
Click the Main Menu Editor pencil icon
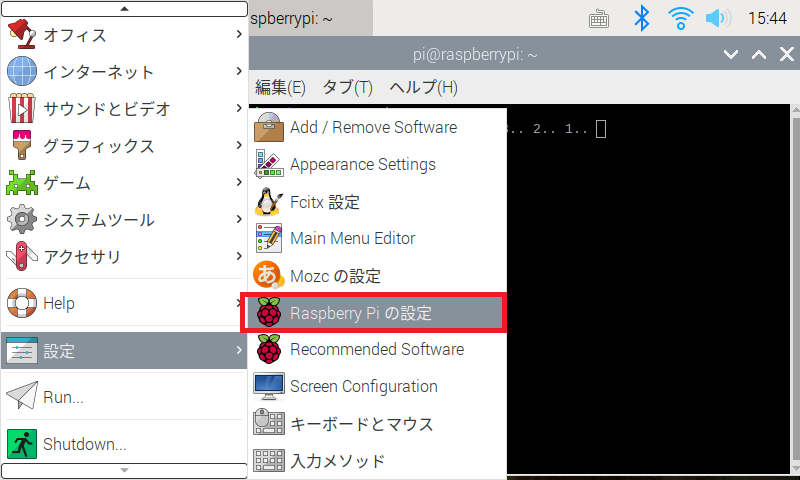(x=269, y=238)
